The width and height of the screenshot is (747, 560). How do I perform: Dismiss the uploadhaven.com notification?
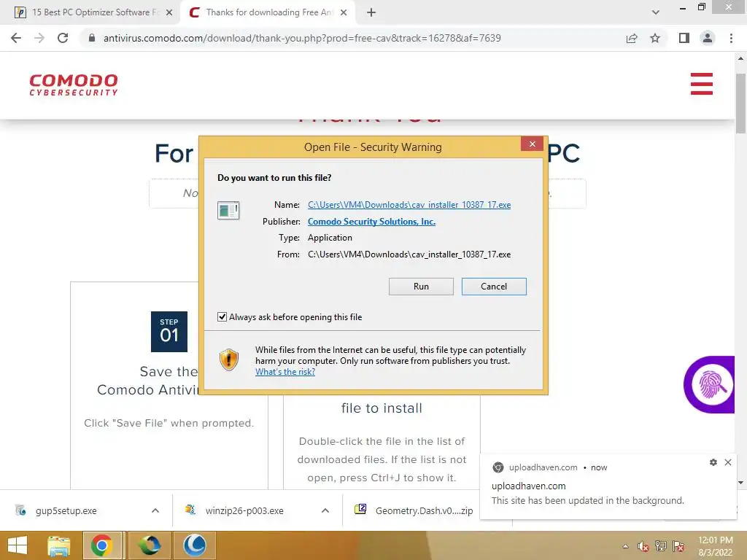pos(728,462)
